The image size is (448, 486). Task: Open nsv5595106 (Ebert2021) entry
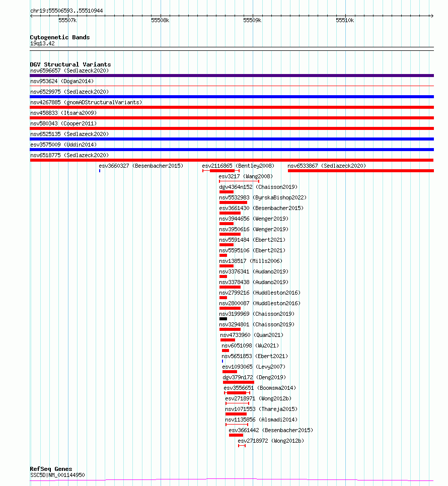coord(252,250)
